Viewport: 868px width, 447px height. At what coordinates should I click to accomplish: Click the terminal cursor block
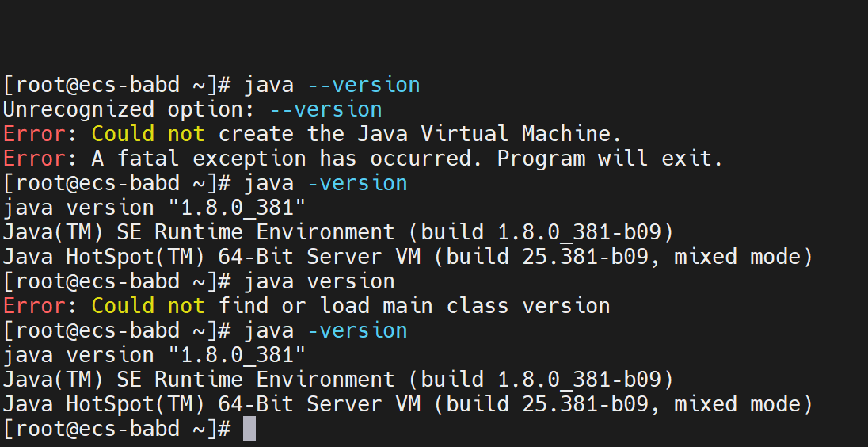(249, 429)
